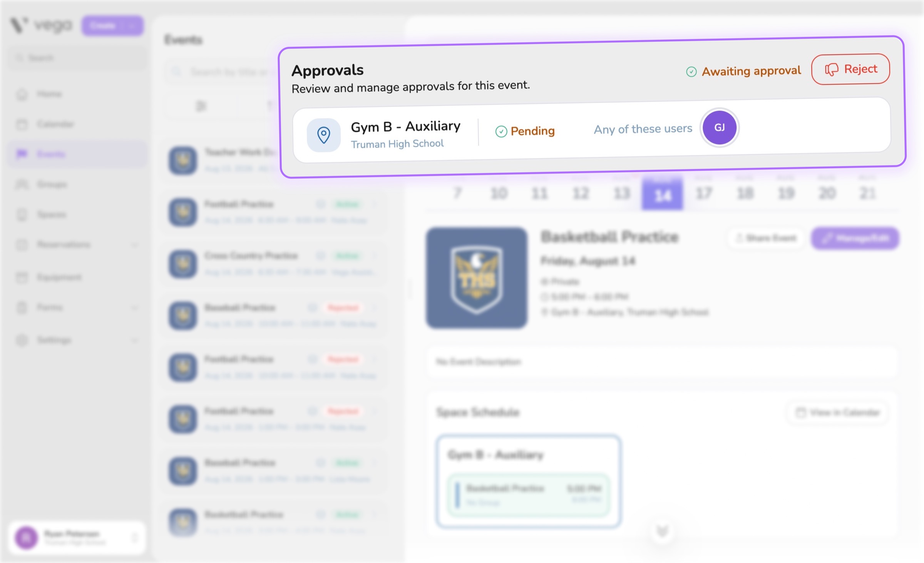Click the GJ approver avatar
The height and width of the screenshot is (563, 924).
(x=719, y=127)
